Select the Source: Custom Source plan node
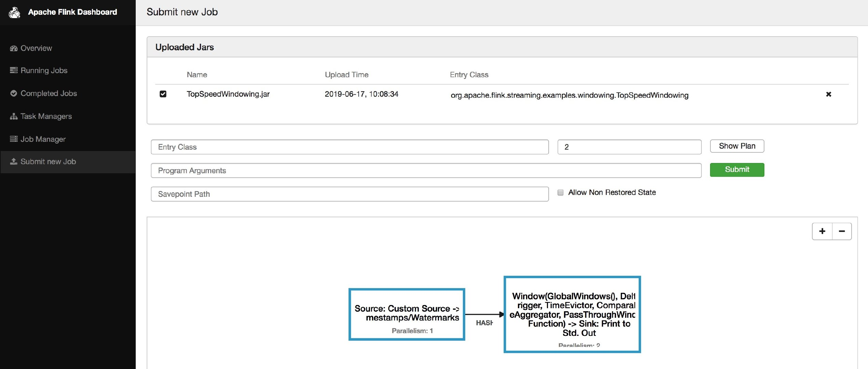 point(406,314)
